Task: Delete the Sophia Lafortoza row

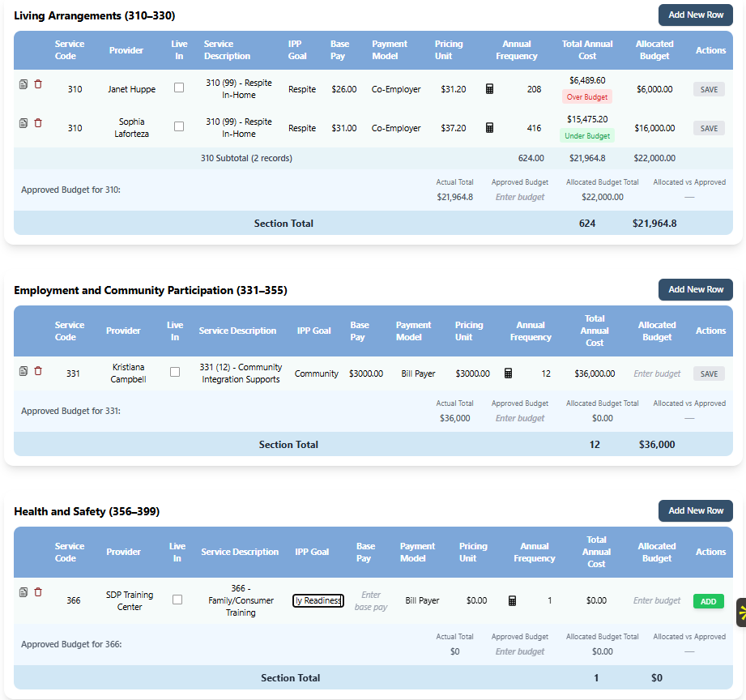Action: 37,122
